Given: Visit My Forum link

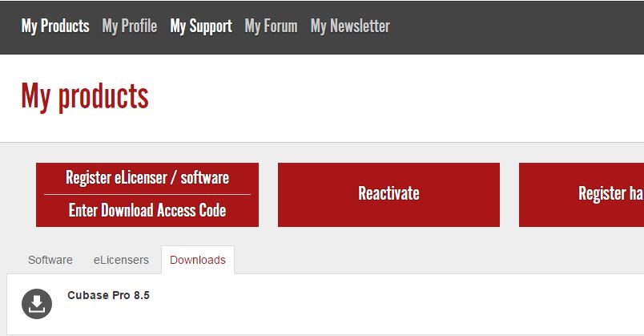Looking at the screenshot, I should (271, 26).
